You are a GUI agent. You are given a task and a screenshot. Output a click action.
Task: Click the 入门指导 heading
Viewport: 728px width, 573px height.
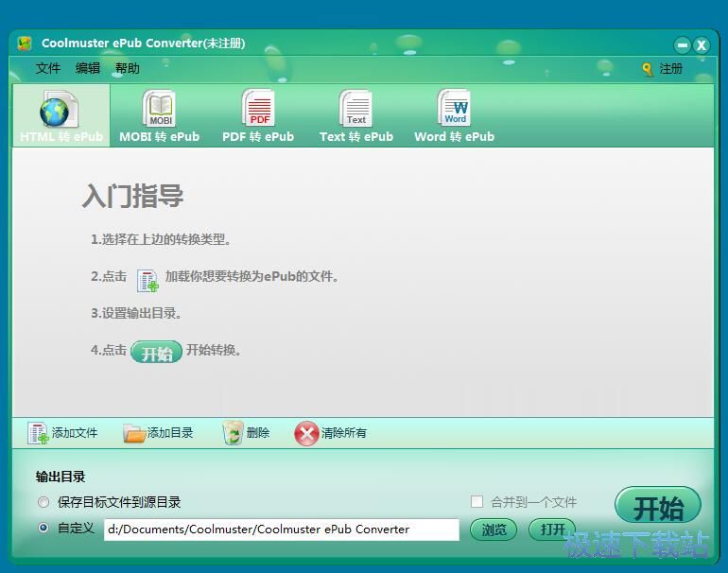132,196
